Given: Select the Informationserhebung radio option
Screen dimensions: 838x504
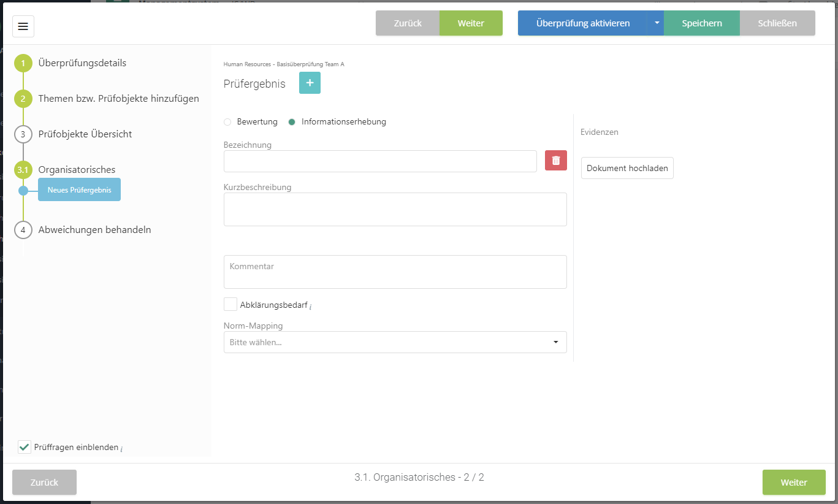Looking at the screenshot, I should pyautogui.click(x=292, y=122).
